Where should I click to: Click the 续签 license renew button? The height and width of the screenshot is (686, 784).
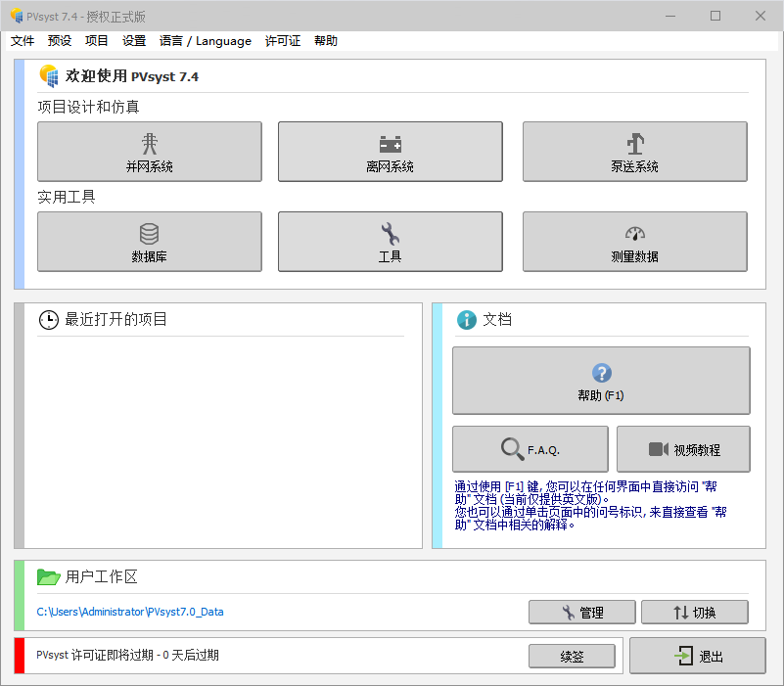point(572,656)
